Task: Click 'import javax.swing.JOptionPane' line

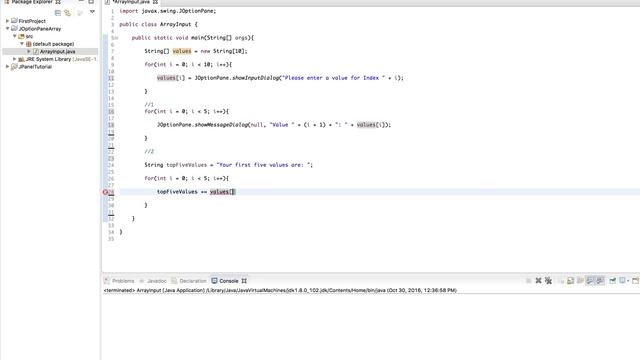Action: (168, 11)
